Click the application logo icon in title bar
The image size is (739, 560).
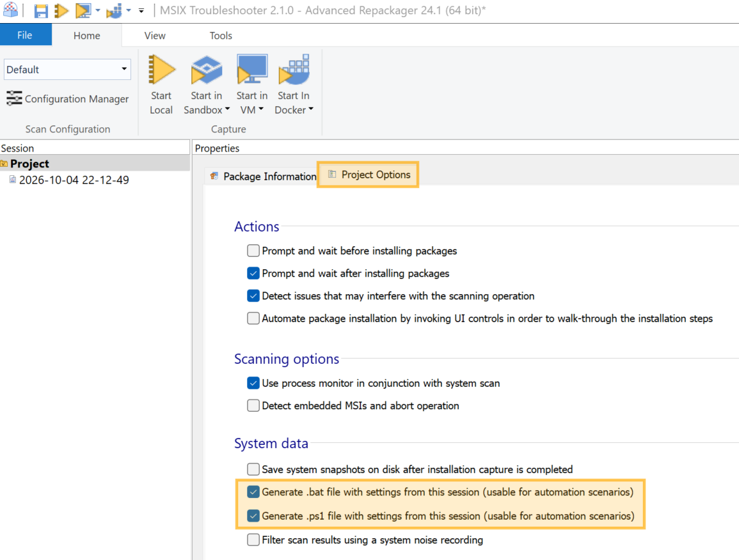click(x=10, y=10)
